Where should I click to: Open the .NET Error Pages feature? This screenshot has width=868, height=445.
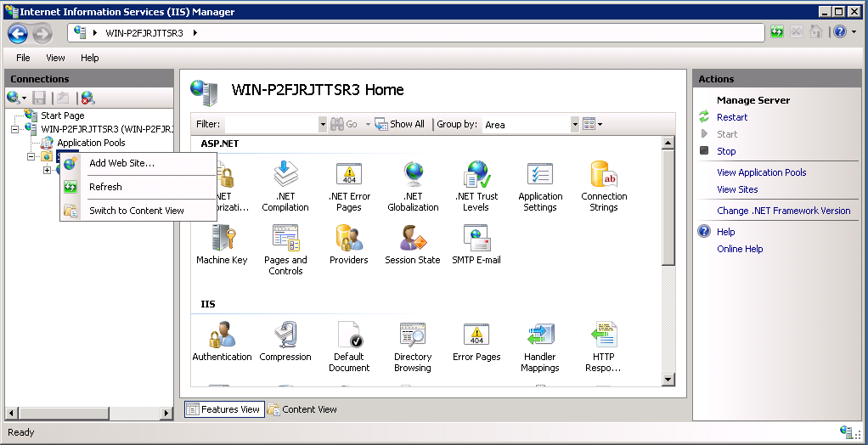349,187
